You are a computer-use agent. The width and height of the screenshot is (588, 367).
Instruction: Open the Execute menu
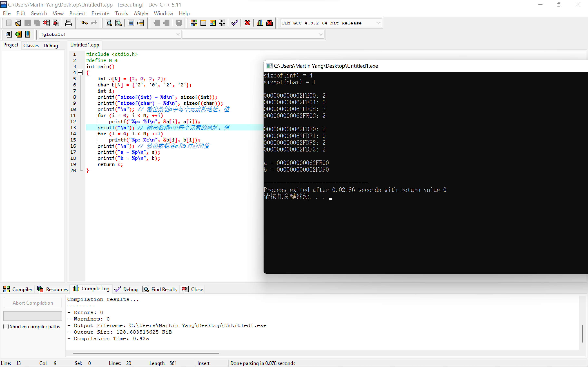pyautogui.click(x=100, y=13)
